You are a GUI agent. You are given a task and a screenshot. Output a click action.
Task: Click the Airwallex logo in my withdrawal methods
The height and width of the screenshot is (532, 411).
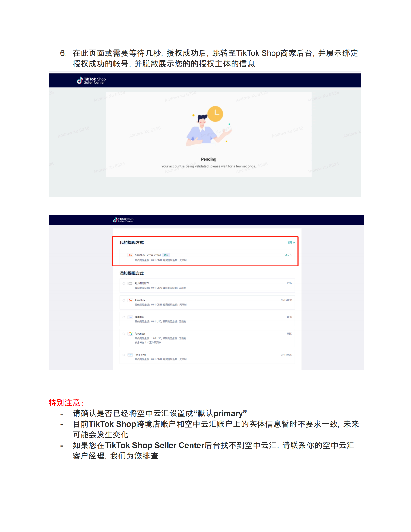pyautogui.click(x=130, y=255)
